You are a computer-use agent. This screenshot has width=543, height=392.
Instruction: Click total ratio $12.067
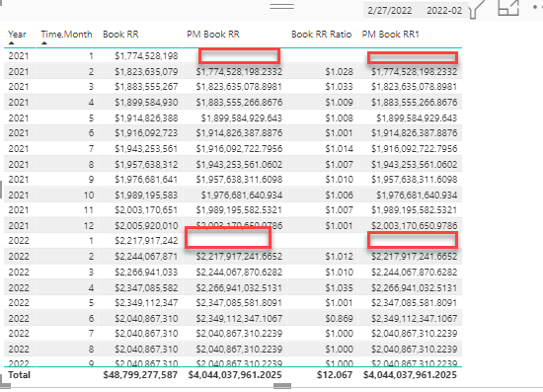[x=335, y=375]
